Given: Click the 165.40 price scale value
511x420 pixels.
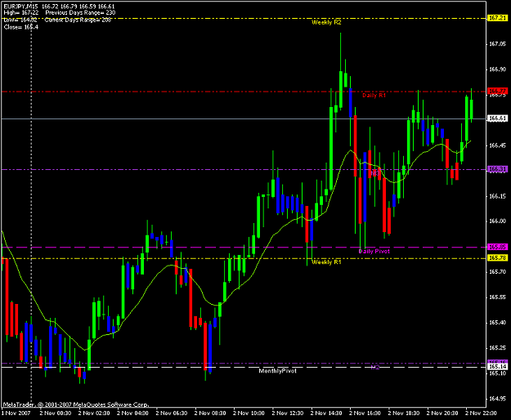Looking at the screenshot, I should [498, 323].
